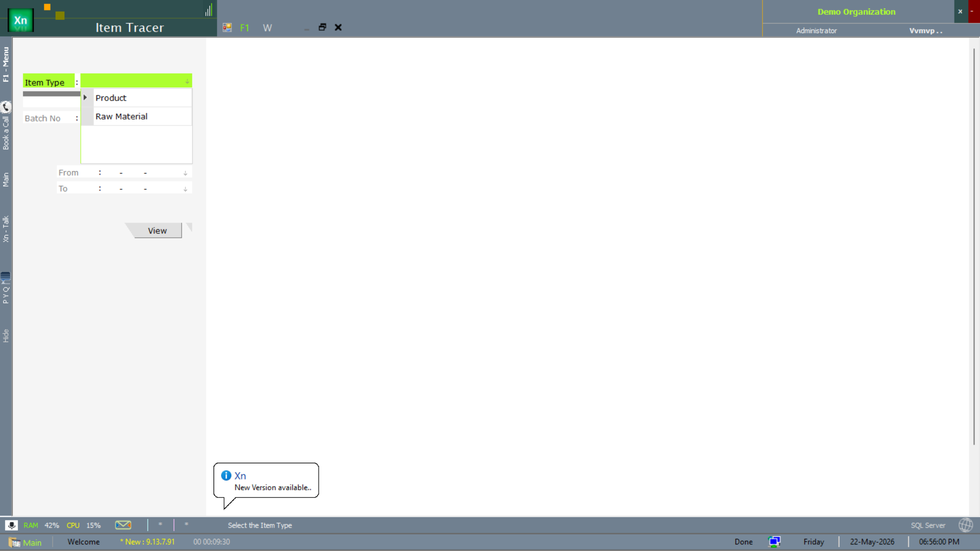
Task: Click 'Select the Item Type' status hint
Action: [x=260, y=525]
